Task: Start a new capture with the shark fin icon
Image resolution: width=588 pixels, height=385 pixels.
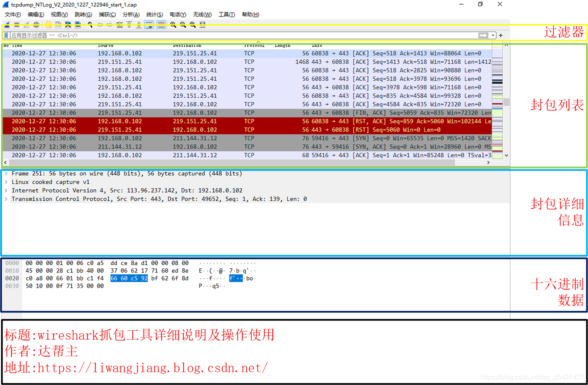Action: click(7, 25)
